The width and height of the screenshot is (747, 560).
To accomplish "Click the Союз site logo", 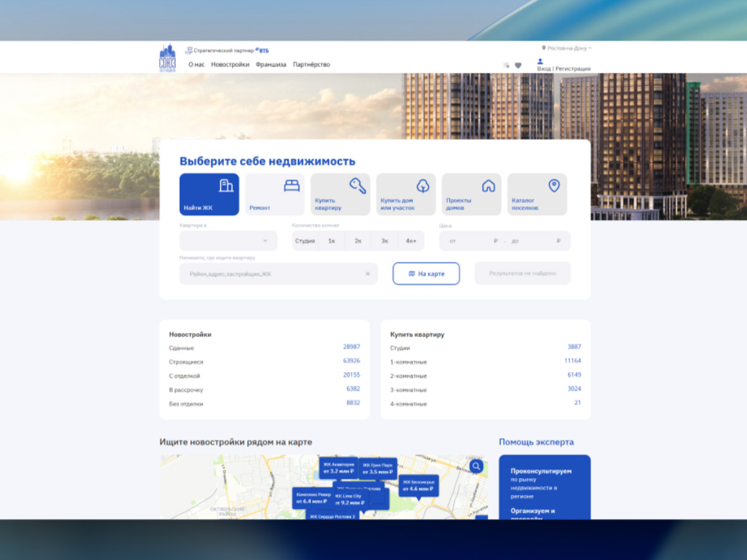I will coord(167,58).
